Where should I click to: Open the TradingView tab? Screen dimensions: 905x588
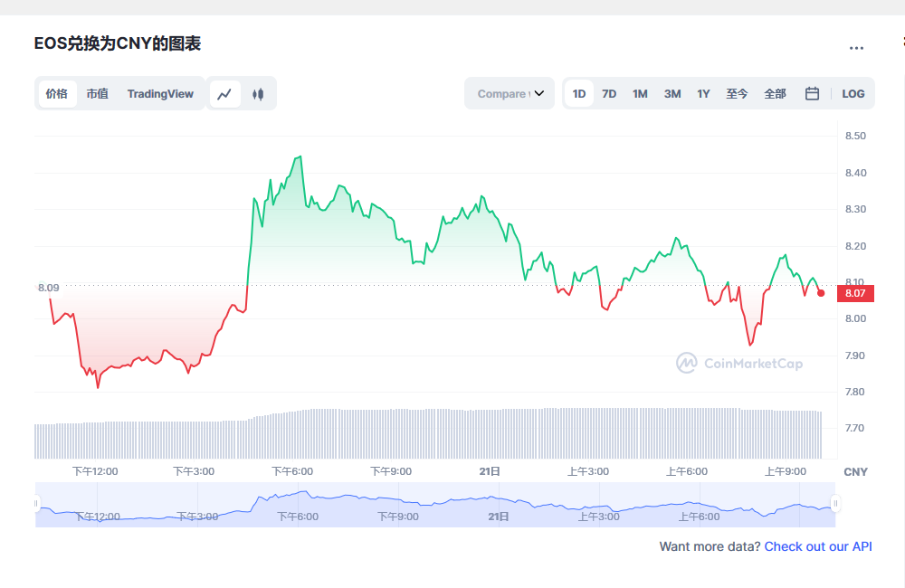[x=160, y=93]
